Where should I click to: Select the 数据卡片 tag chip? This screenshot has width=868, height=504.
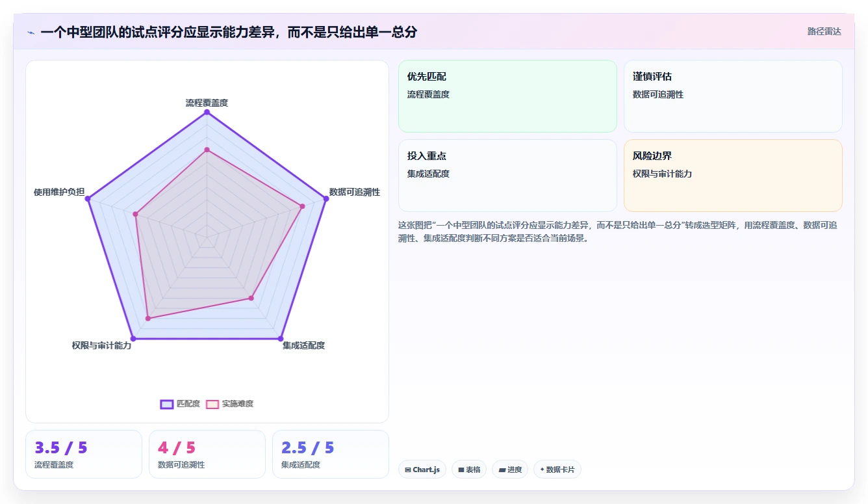(557, 470)
